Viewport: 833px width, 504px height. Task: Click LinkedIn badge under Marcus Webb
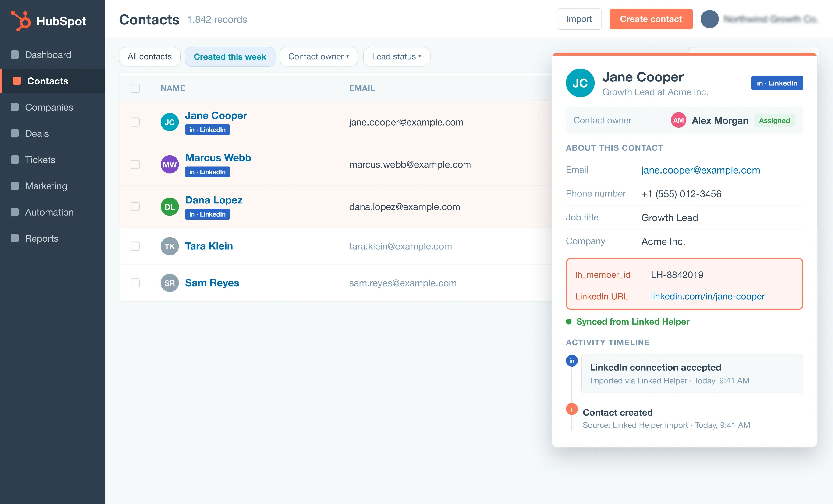click(207, 172)
